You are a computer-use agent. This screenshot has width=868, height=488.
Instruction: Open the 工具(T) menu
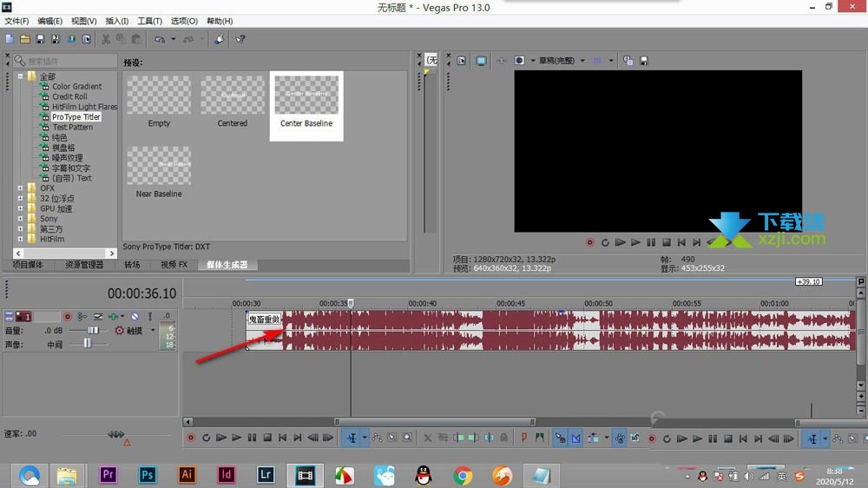tap(149, 21)
